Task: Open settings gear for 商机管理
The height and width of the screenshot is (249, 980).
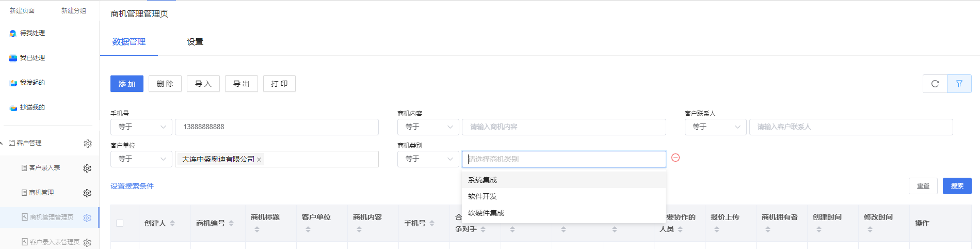Action: pyautogui.click(x=87, y=193)
